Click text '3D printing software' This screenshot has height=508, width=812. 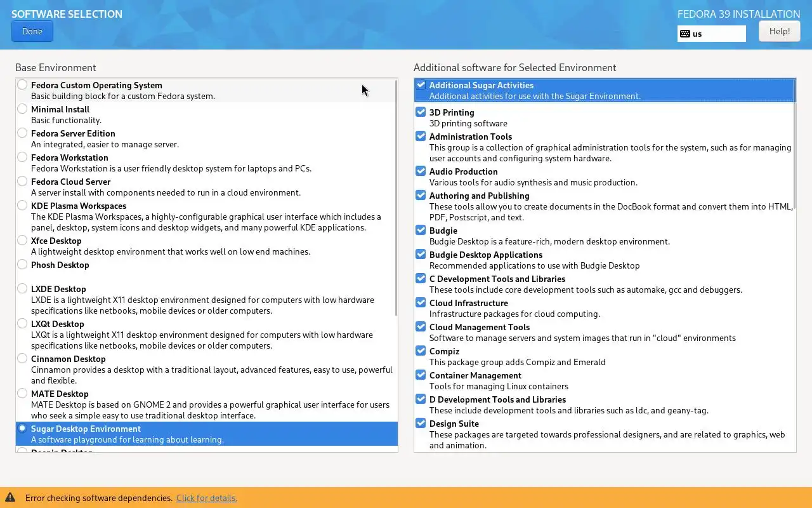pyautogui.click(x=468, y=123)
